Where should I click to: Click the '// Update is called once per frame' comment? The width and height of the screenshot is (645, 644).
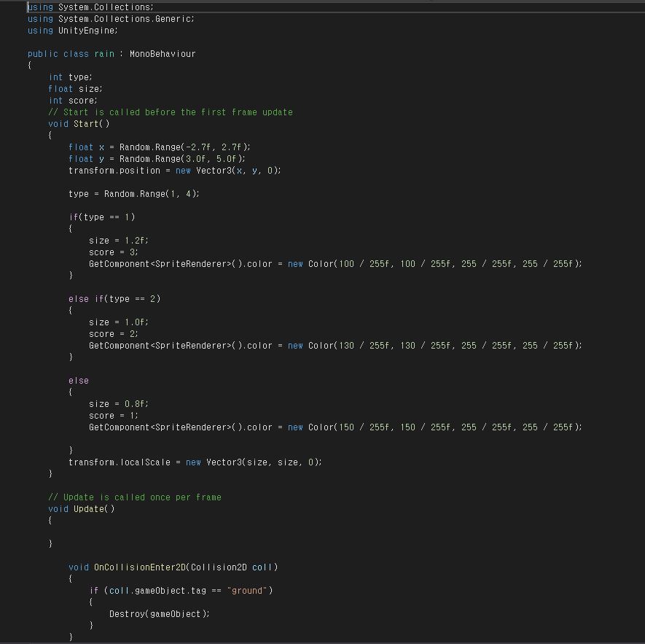(135, 497)
